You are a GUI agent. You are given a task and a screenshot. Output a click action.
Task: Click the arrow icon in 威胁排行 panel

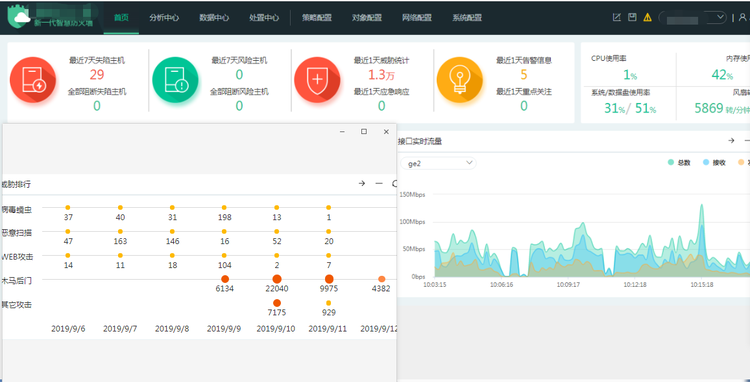point(362,184)
